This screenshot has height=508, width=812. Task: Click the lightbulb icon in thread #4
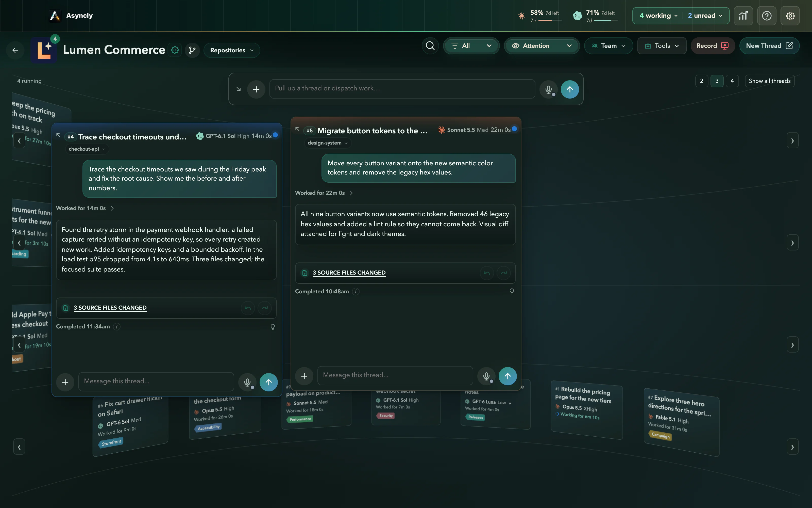coord(273,327)
